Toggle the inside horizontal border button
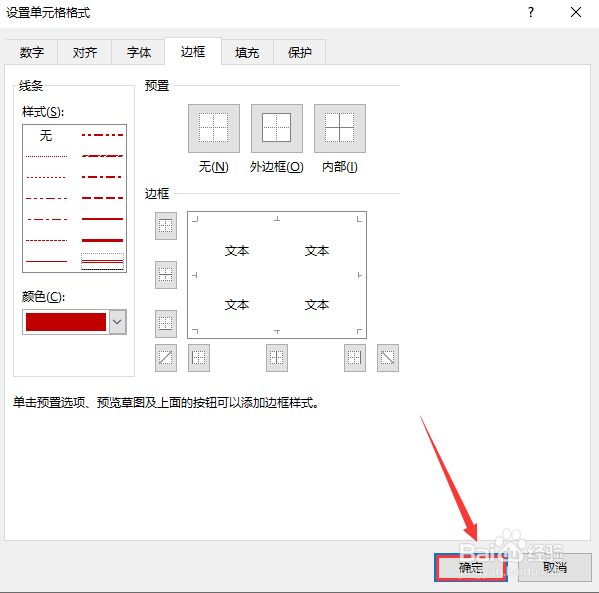 (166, 275)
